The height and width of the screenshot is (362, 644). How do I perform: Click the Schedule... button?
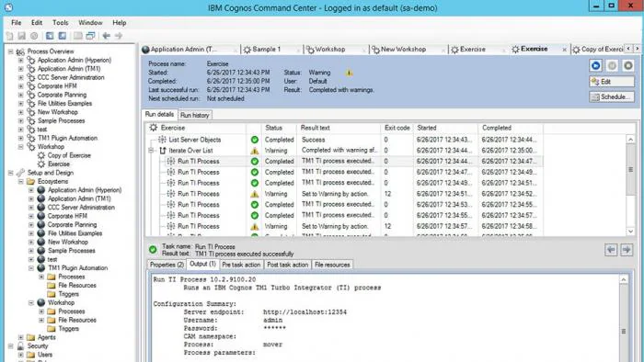point(612,97)
